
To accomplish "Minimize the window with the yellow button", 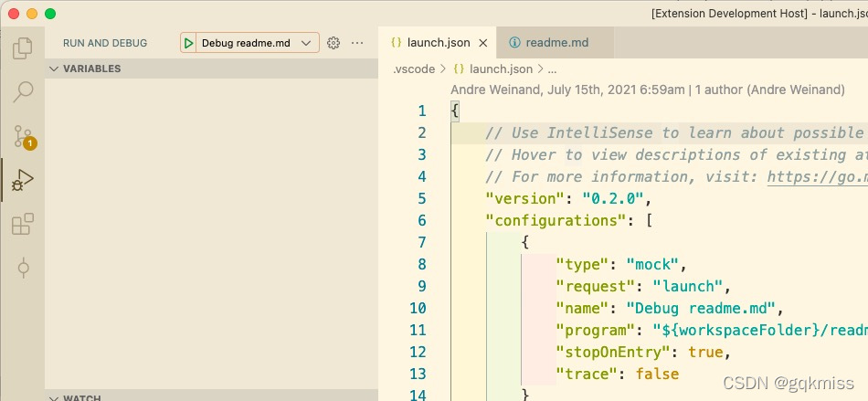I will (x=32, y=14).
